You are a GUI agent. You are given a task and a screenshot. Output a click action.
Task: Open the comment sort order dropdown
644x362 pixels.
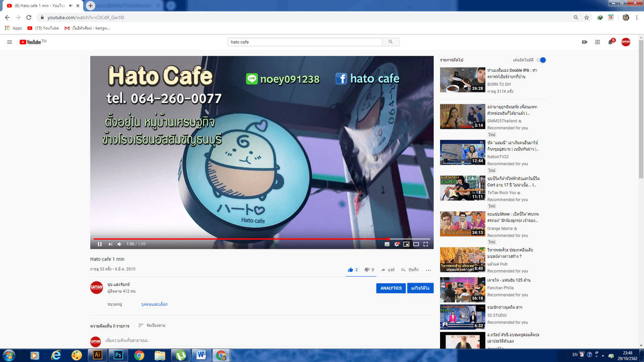tap(152, 326)
